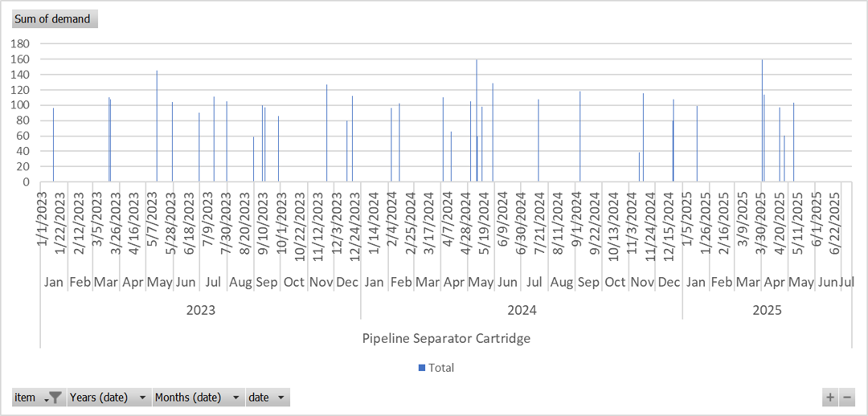The image size is (868, 416).
Task: Collapse entire field with minus button
Action: coord(846,397)
